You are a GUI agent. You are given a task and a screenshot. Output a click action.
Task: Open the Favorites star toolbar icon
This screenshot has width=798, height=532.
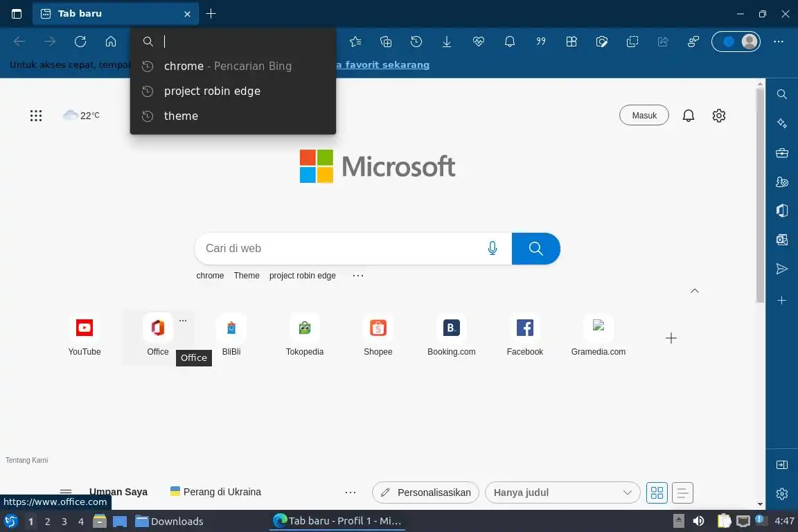click(356, 42)
